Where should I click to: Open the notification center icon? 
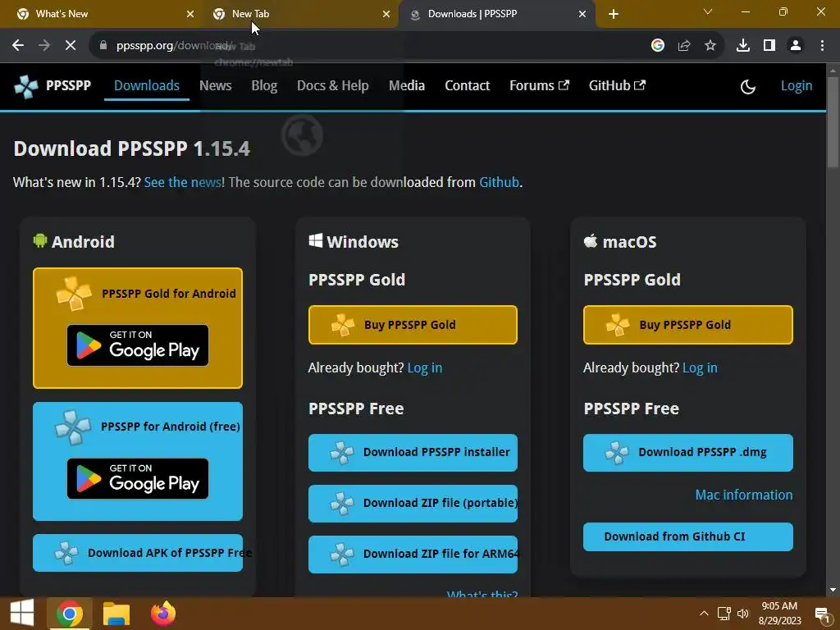(822, 614)
